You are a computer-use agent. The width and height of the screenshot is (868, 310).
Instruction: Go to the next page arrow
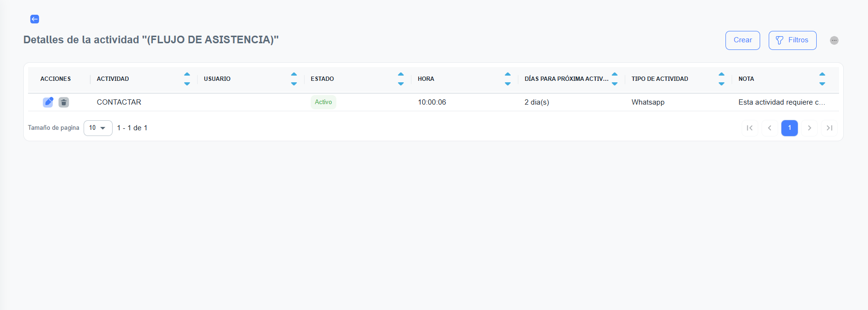pos(809,128)
